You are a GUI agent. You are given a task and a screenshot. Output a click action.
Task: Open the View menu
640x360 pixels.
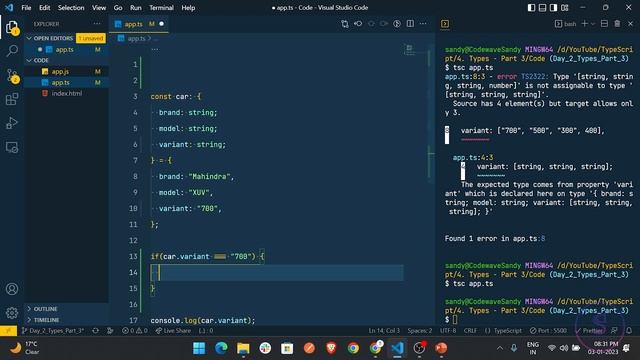[x=99, y=8]
